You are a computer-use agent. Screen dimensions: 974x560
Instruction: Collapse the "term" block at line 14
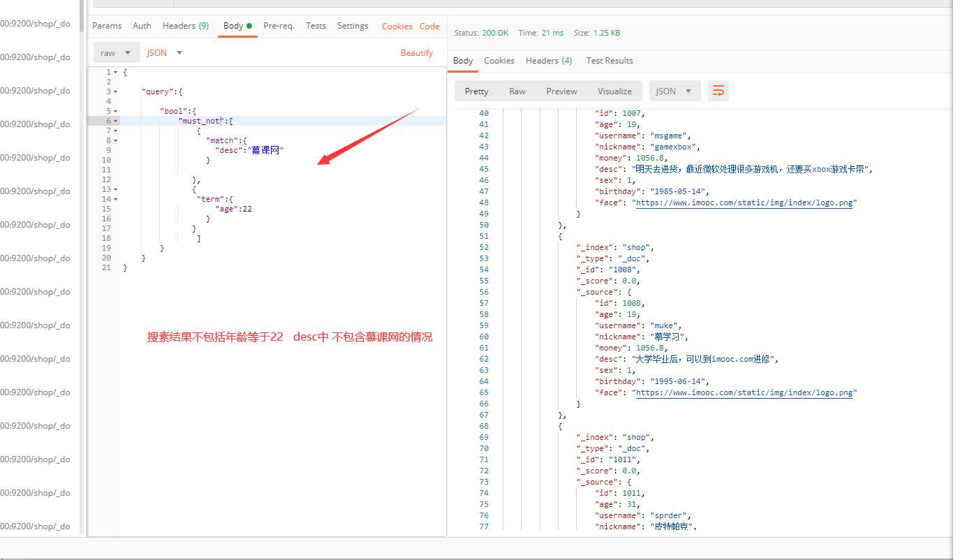tap(115, 200)
